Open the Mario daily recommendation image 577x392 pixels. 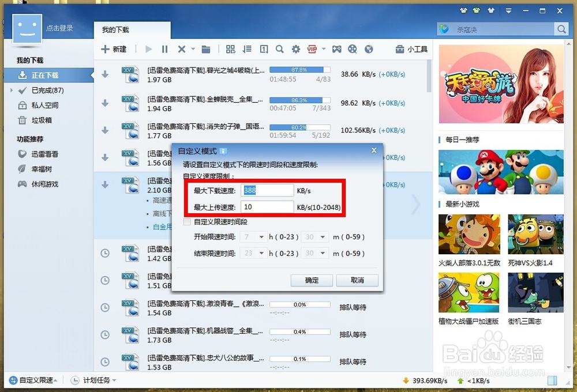point(501,172)
